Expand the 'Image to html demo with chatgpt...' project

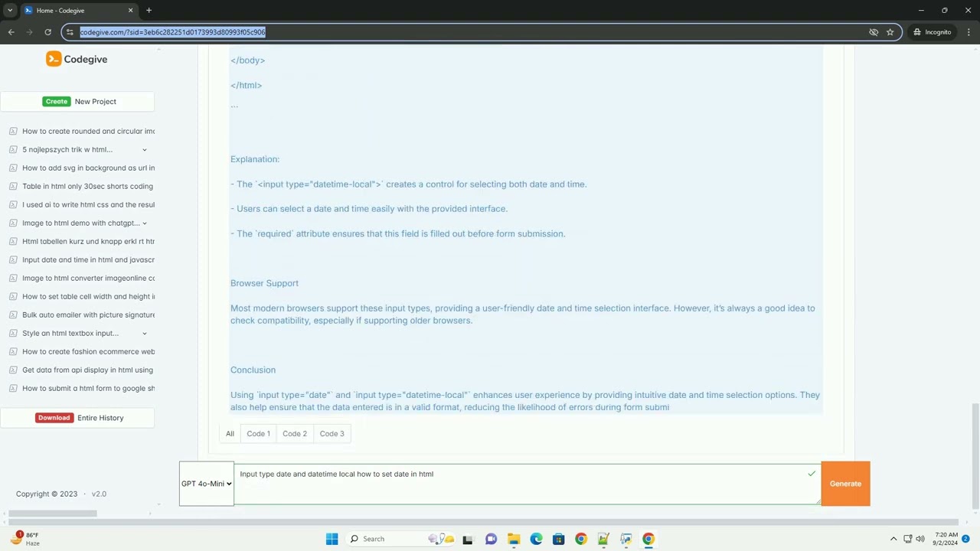(144, 223)
